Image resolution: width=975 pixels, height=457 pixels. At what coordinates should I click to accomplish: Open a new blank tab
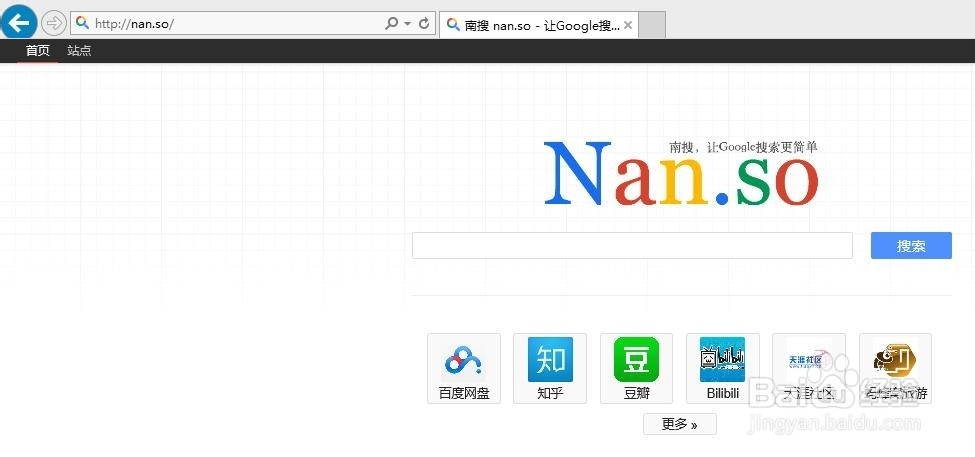click(652, 25)
